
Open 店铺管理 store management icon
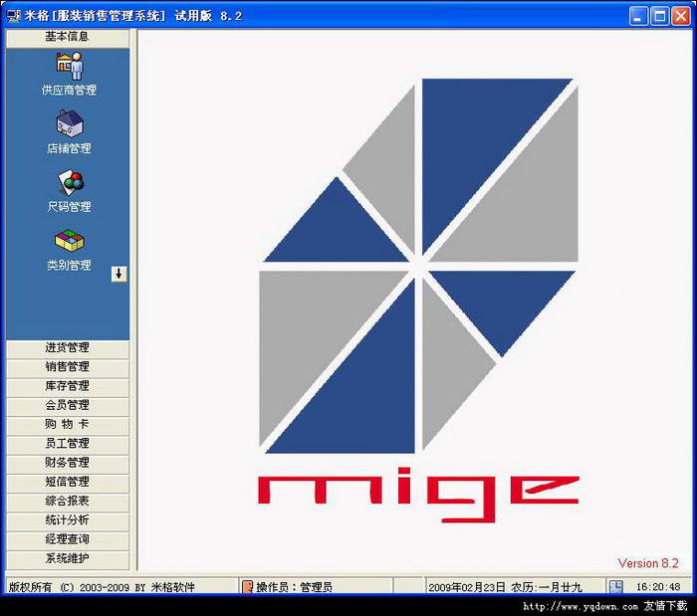(x=69, y=132)
